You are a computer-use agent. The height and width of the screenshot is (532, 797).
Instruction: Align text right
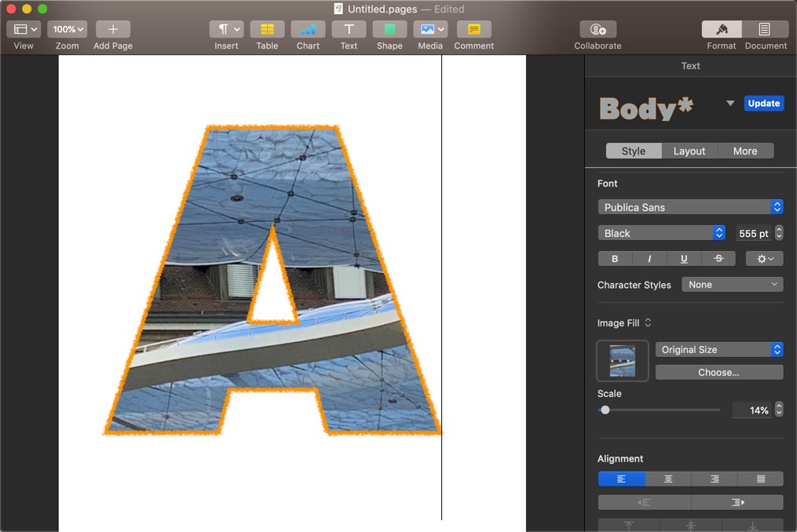pos(714,479)
